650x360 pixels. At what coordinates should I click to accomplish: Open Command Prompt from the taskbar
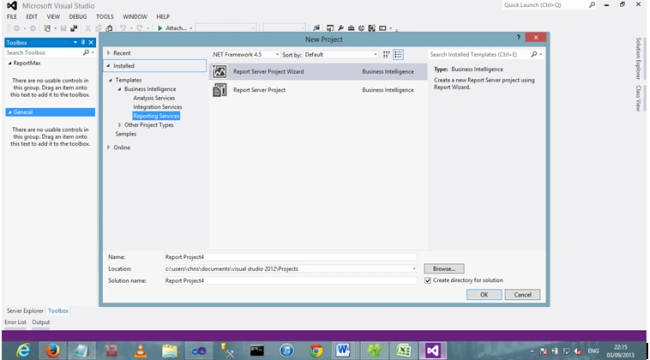pos(257,351)
